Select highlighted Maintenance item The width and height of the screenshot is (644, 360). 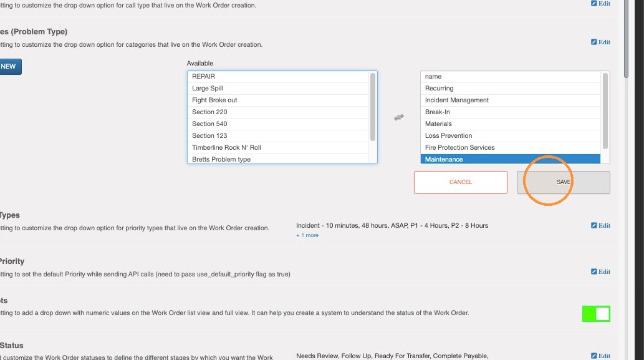pos(510,159)
